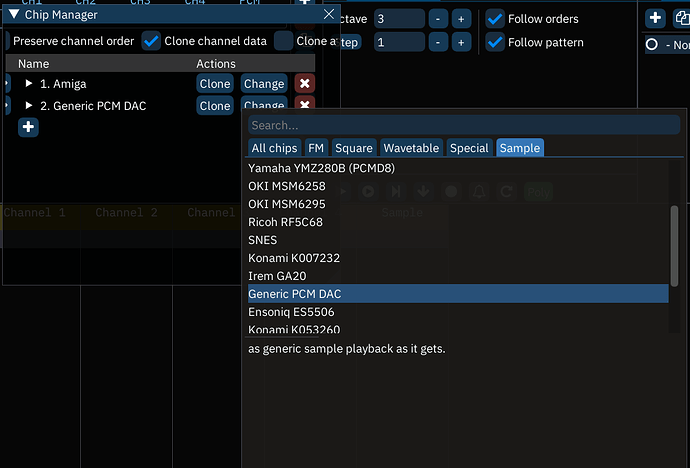Pick Ricoh RF5C68 chip
Image resolution: width=690 pixels, height=468 pixels.
458,222
